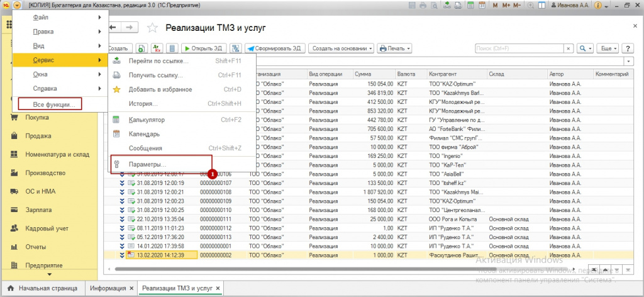Select row with document number 00000000002
Image resolution: width=644 pixels, height=297 pixels.
tap(367, 255)
